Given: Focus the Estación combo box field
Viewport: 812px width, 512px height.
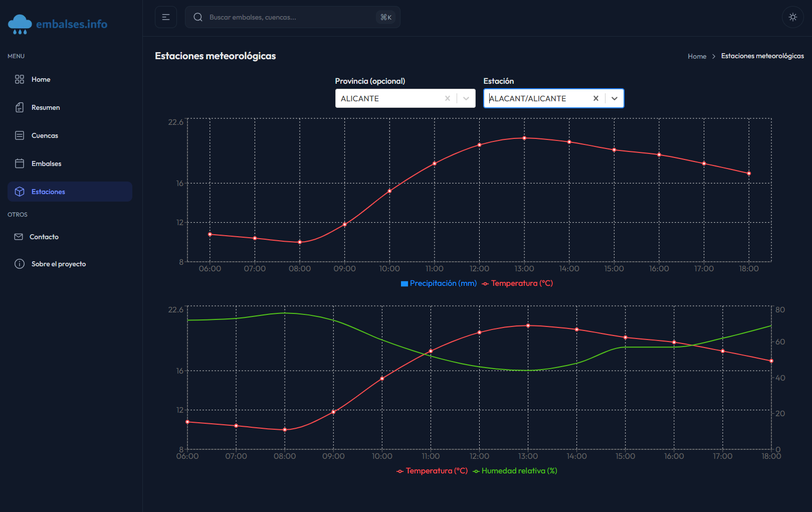Looking at the screenshot, I should tap(536, 98).
